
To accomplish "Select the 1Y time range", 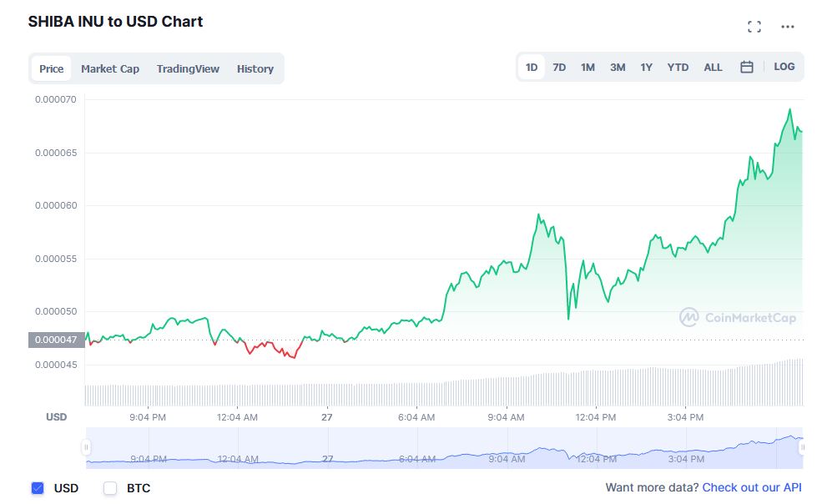I will click(646, 67).
